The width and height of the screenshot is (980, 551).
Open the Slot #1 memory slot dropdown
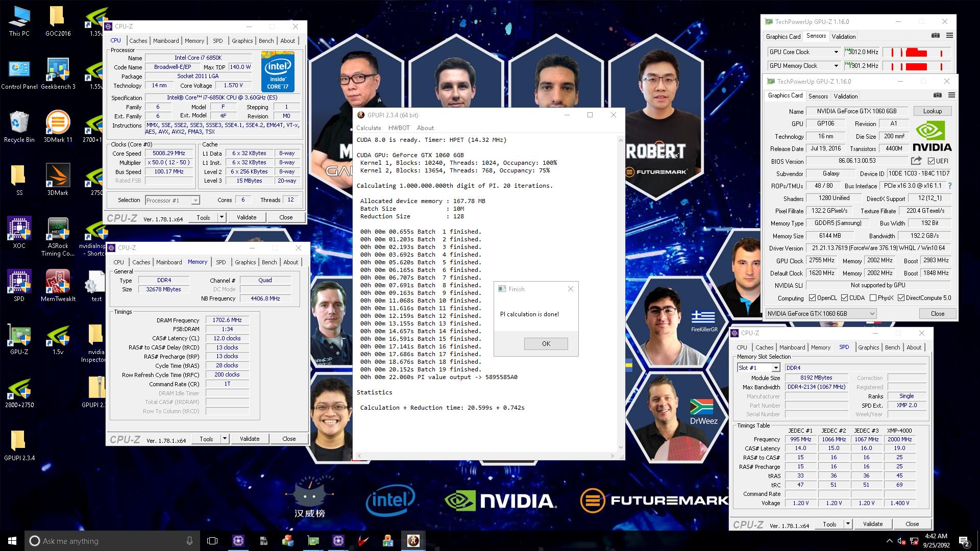(x=758, y=367)
